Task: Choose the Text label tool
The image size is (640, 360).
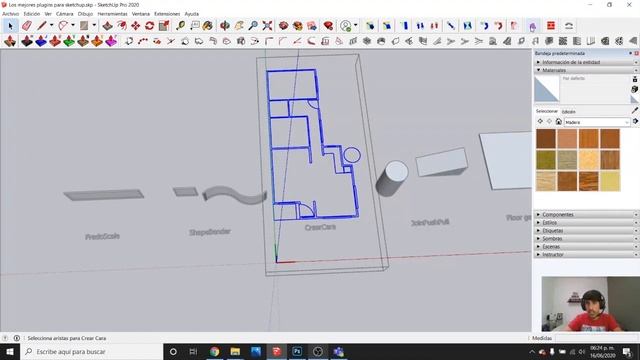Action: (x=195, y=26)
